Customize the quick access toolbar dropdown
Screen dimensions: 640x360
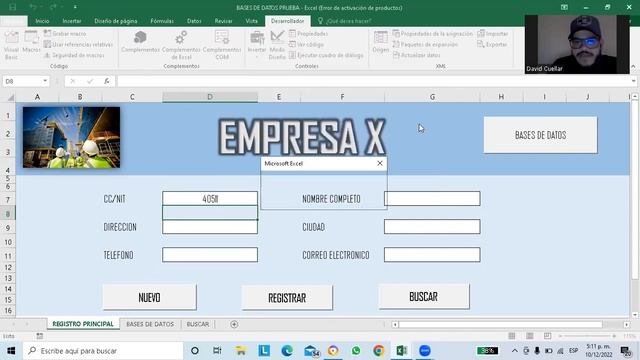75,7
